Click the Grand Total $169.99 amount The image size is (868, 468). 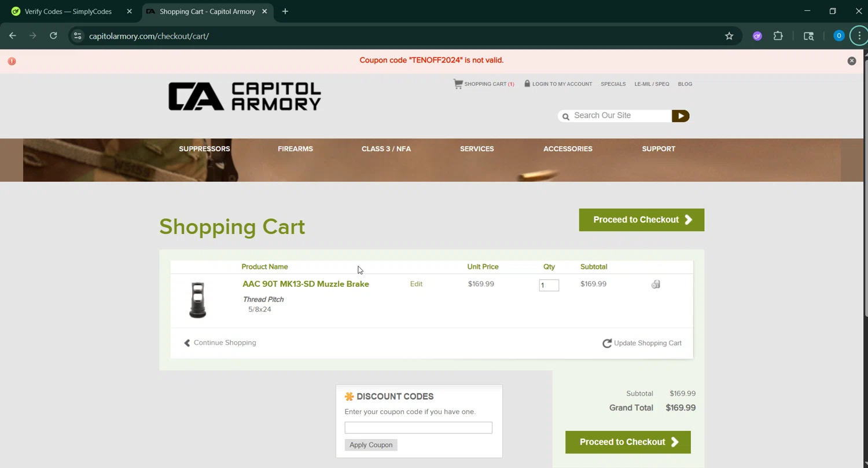click(x=681, y=408)
